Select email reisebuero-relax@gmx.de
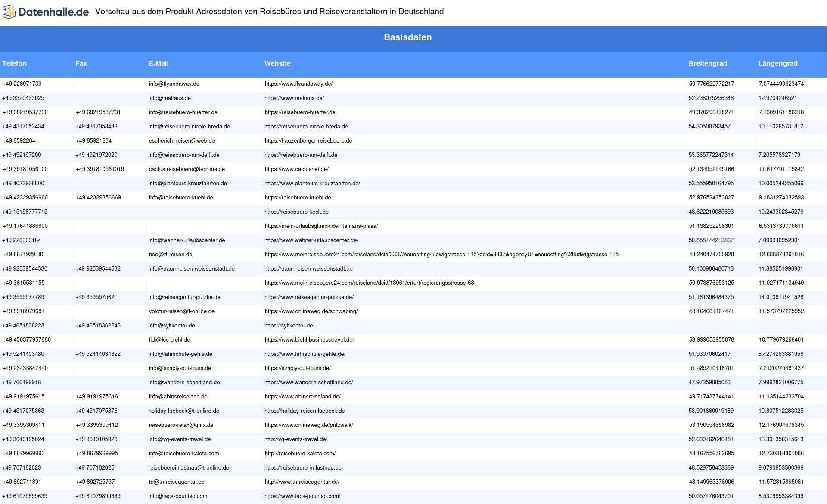Image resolution: width=827 pixels, height=504 pixels. (x=181, y=425)
